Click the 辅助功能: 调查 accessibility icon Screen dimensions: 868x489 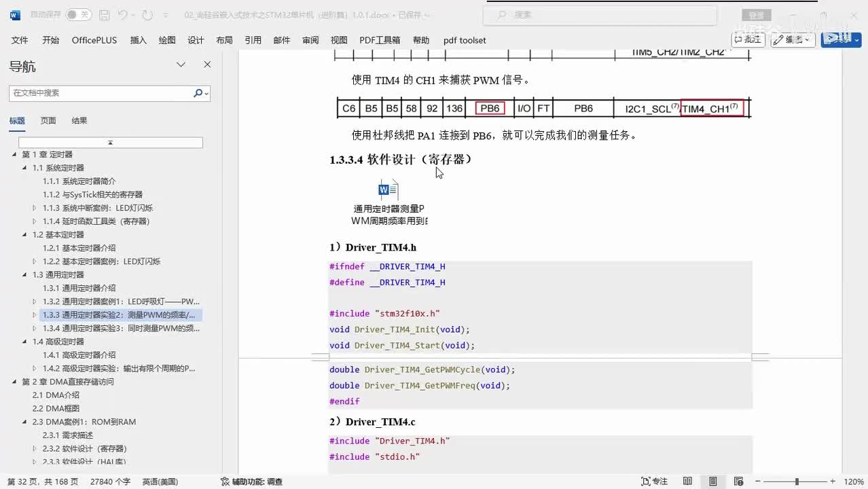coord(225,482)
